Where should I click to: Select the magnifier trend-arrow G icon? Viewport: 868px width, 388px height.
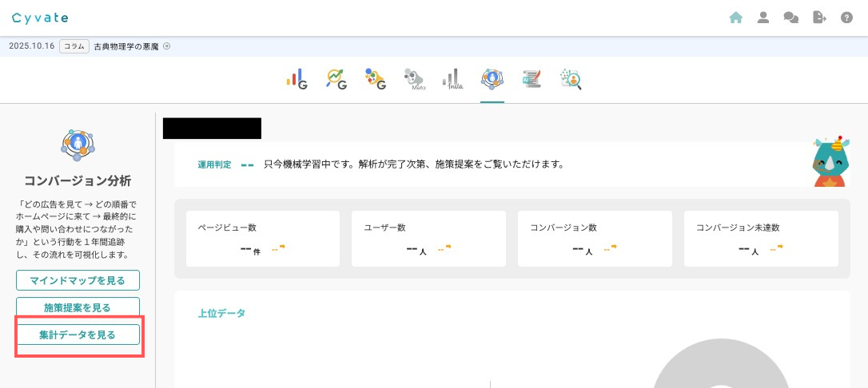(336, 79)
